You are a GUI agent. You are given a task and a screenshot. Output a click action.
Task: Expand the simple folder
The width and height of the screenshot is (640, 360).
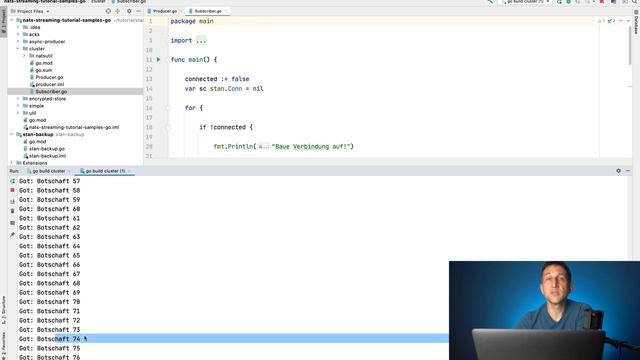(18, 106)
